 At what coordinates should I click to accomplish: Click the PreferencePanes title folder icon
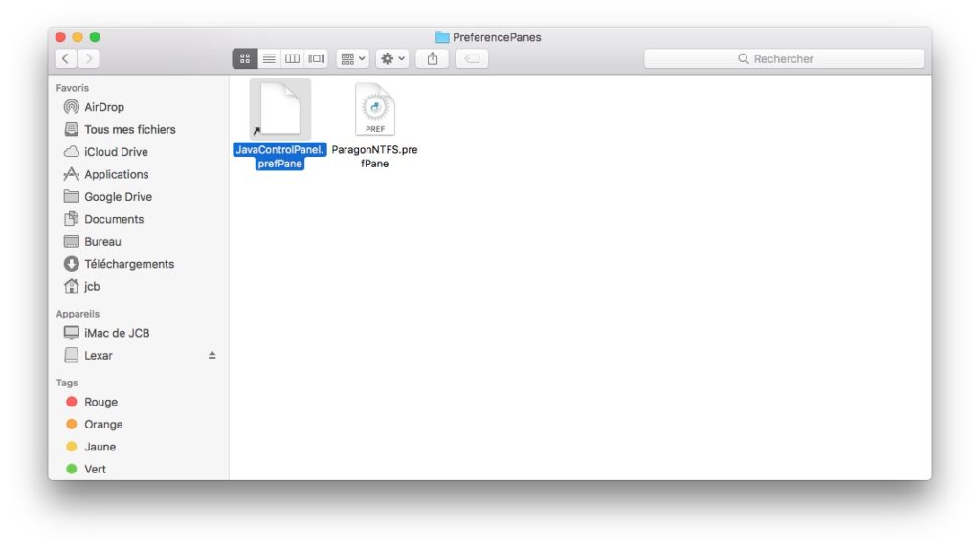(x=442, y=37)
